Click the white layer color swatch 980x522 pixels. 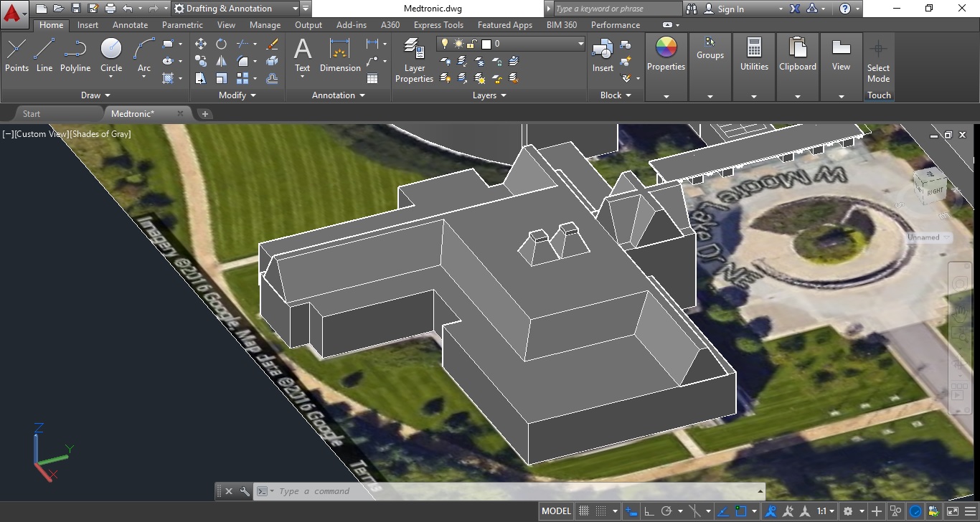point(486,44)
